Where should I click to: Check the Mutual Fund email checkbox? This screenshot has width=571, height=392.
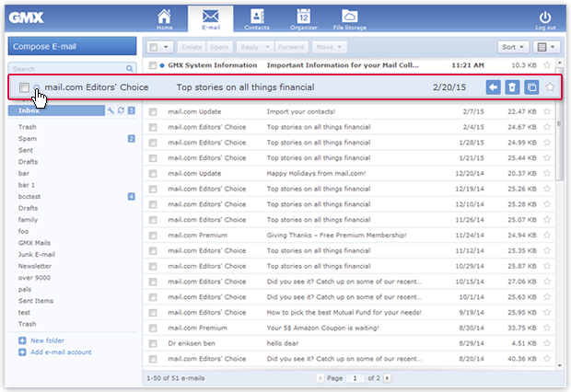(x=153, y=313)
